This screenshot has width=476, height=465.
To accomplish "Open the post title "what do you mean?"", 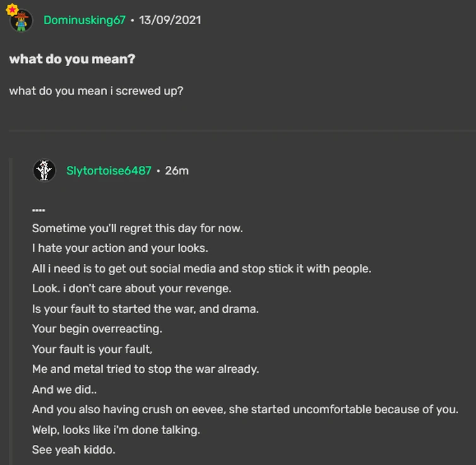I will click(x=72, y=59).
